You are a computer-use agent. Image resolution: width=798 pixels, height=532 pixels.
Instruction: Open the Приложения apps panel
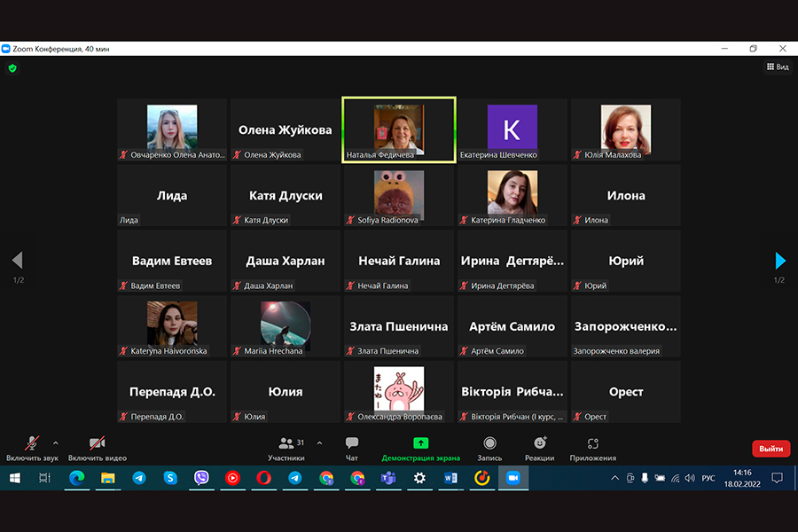[x=593, y=447]
